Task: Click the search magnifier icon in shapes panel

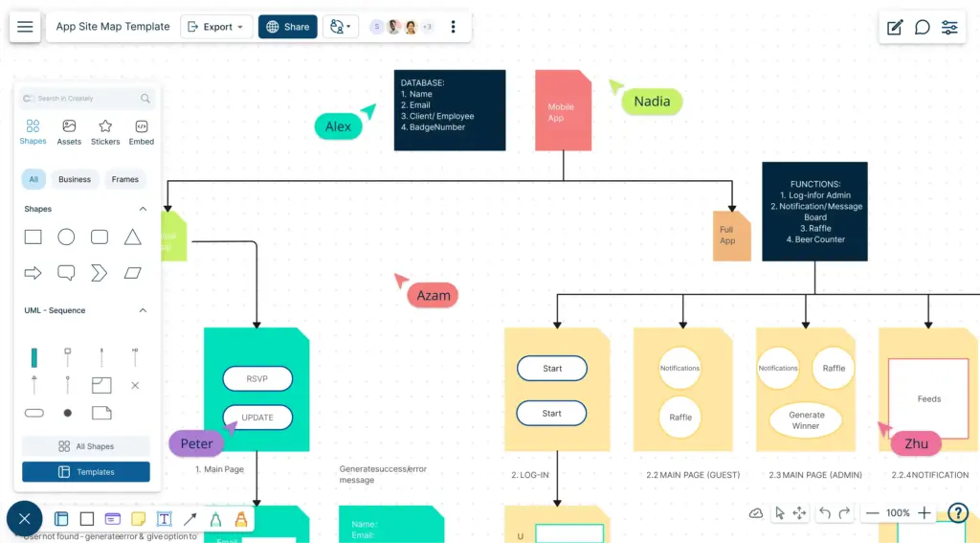Action: [x=145, y=99]
